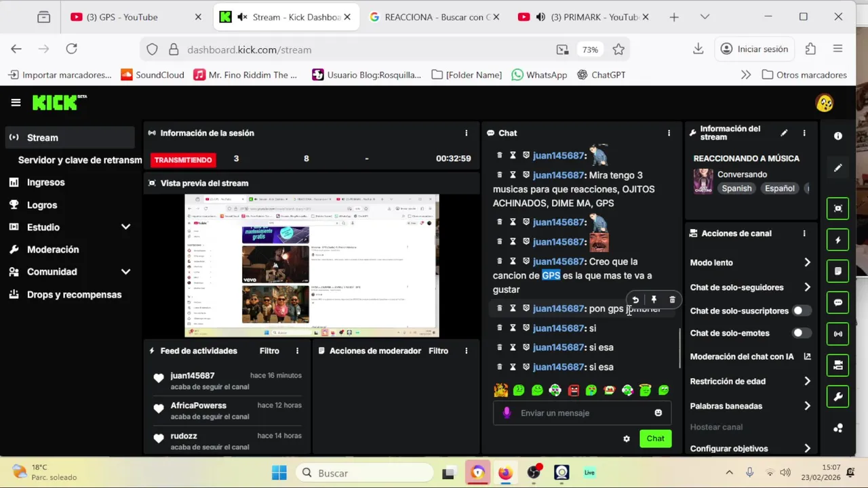
Task: Click the camera icon in right toolbar
Action: tap(838, 365)
